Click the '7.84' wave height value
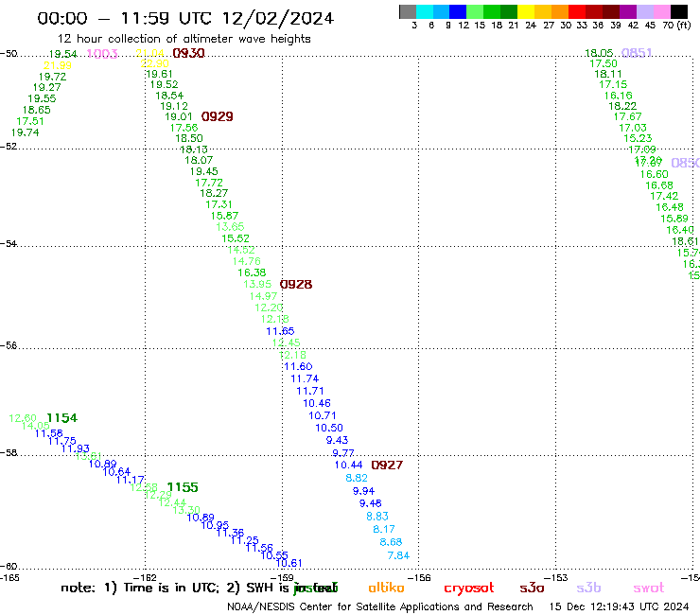 tap(398, 555)
